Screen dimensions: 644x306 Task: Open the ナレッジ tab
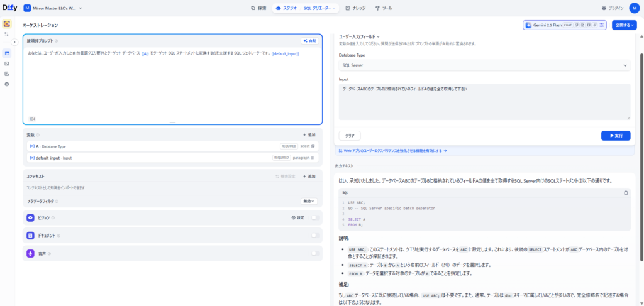pos(356,8)
